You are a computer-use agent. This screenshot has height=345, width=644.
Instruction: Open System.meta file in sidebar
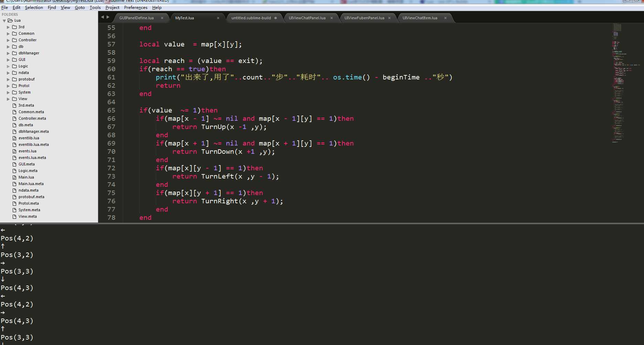[29, 210]
